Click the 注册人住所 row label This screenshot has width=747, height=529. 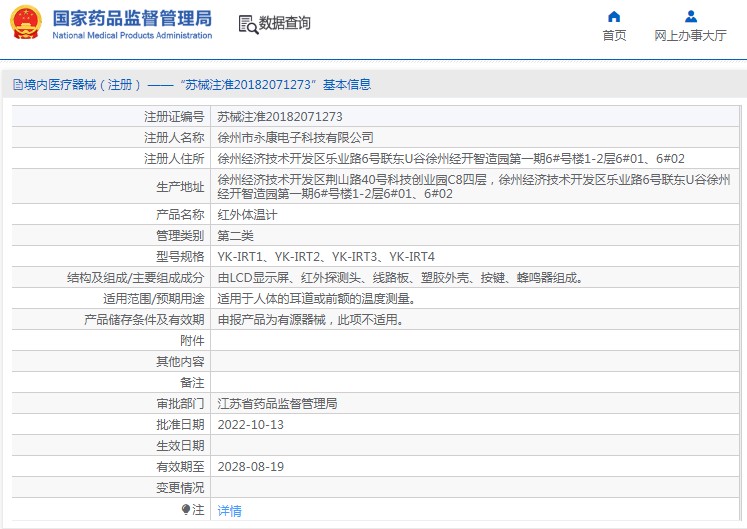pos(174,159)
